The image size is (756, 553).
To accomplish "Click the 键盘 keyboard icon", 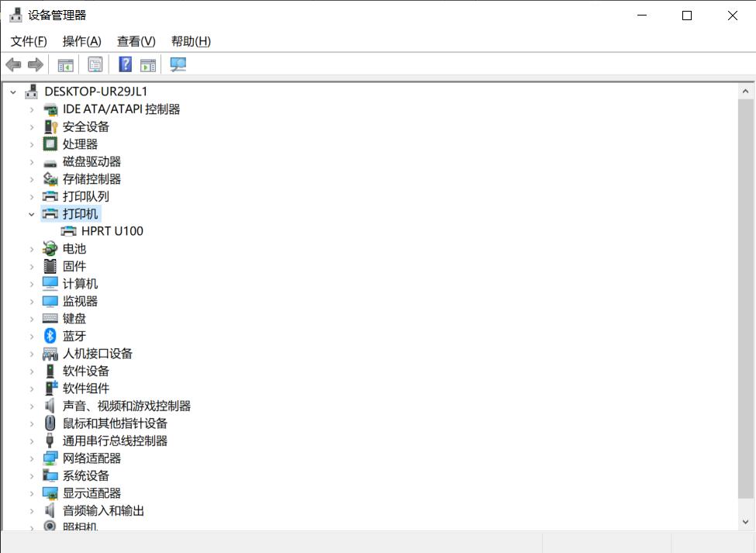I will click(x=50, y=319).
